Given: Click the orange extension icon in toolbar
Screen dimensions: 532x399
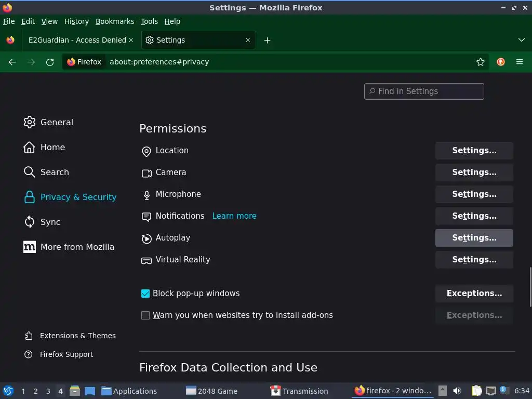Looking at the screenshot, I should 501,62.
